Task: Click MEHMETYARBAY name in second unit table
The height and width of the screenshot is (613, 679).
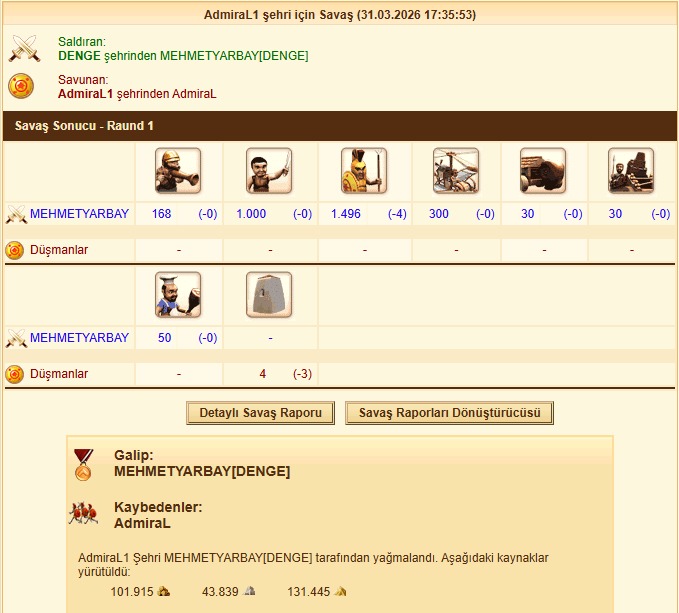Action: [79, 338]
